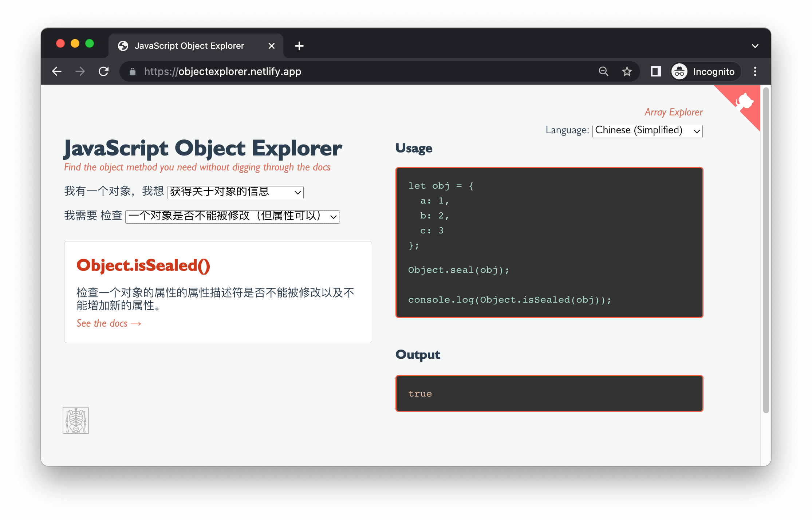Click the skeleton logo in page footer
This screenshot has width=812, height=520.
tap(76, 420)
